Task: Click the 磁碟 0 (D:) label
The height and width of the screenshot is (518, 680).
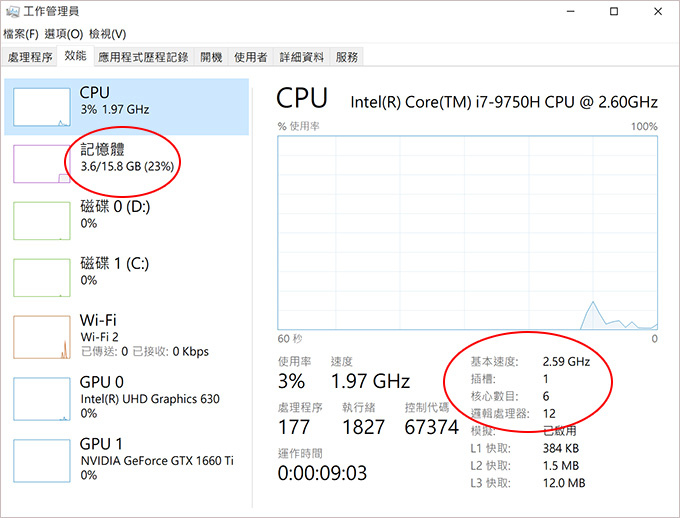Action: pos(115,207)
